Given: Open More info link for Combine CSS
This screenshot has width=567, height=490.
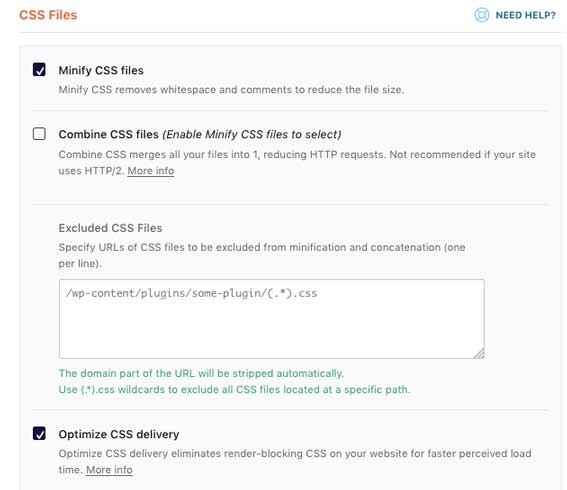Looking at the screenshot, I should pos(151,171).
